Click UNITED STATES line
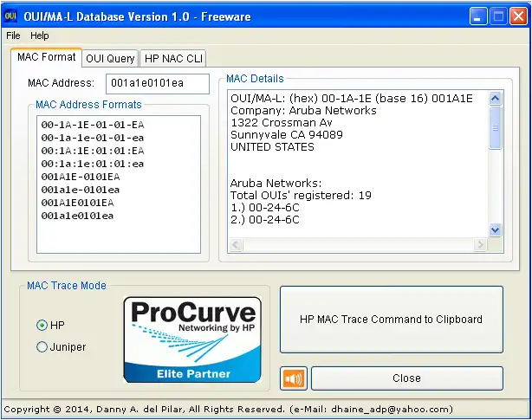 pyautogui.click(x=272, y=146)
